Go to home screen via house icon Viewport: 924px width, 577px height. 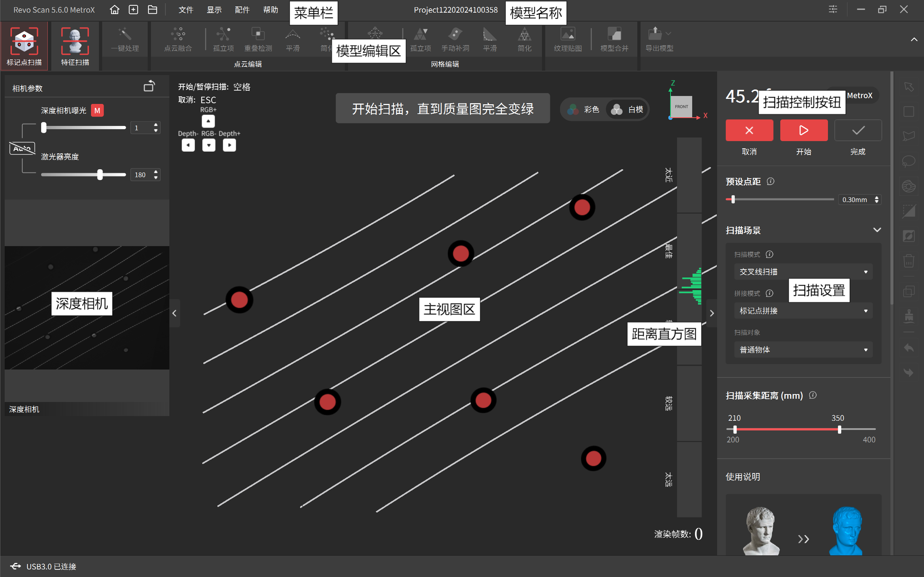pos(114,9)
